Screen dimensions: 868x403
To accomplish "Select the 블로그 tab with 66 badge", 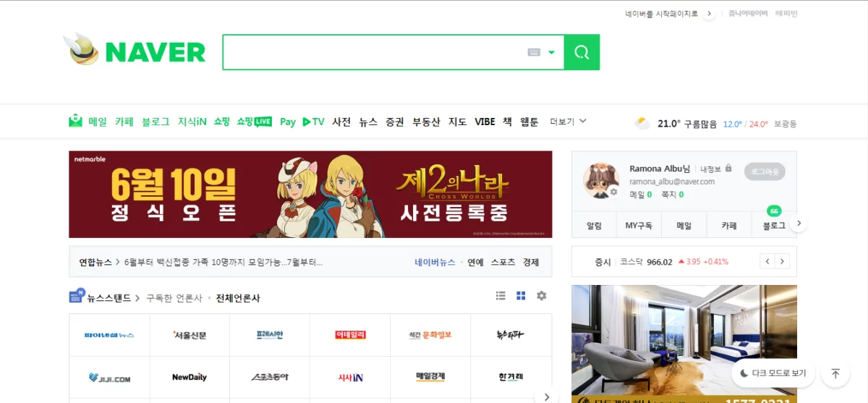I will pos(774,226).
